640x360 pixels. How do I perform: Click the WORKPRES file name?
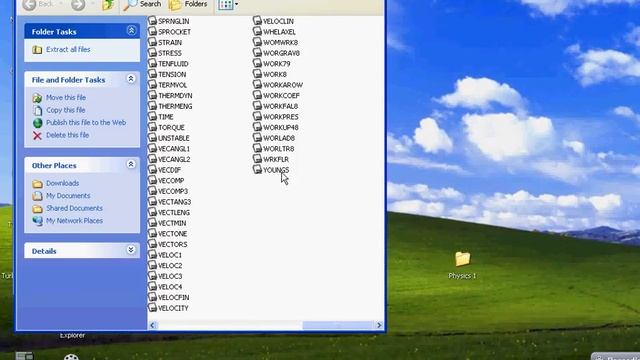[x=281, y=117]
